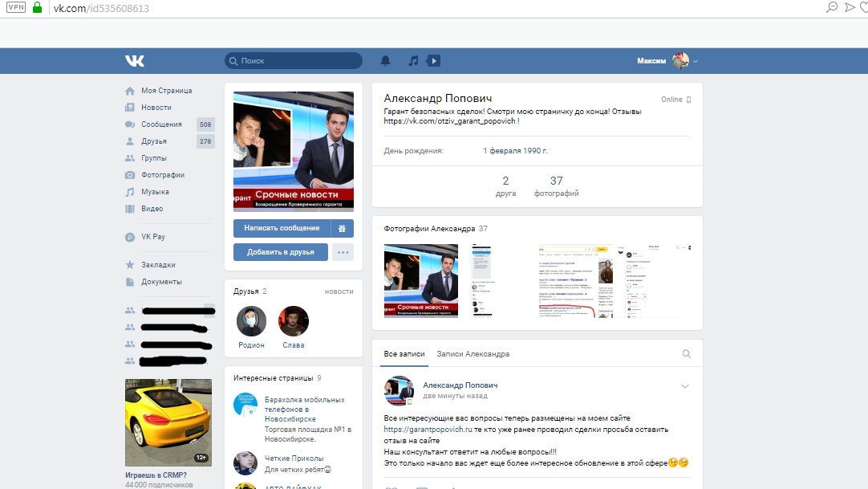Expand the post options chevron
This screenshot has height=489, width=868.
tap(685, 386)
